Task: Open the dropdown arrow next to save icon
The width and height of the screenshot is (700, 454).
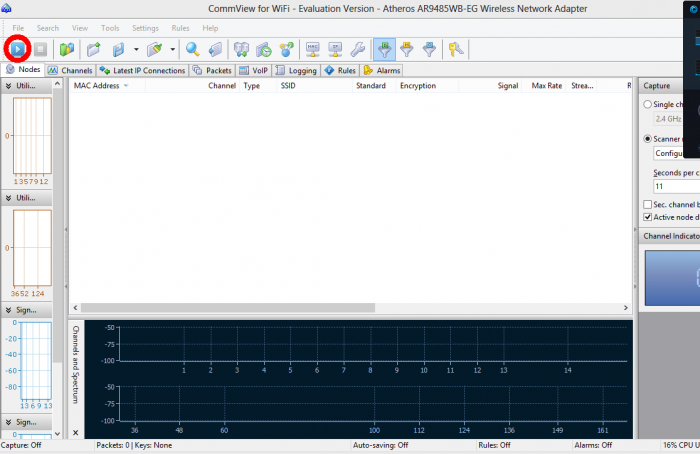Action: pyautogui.click(x=135, y=48)
